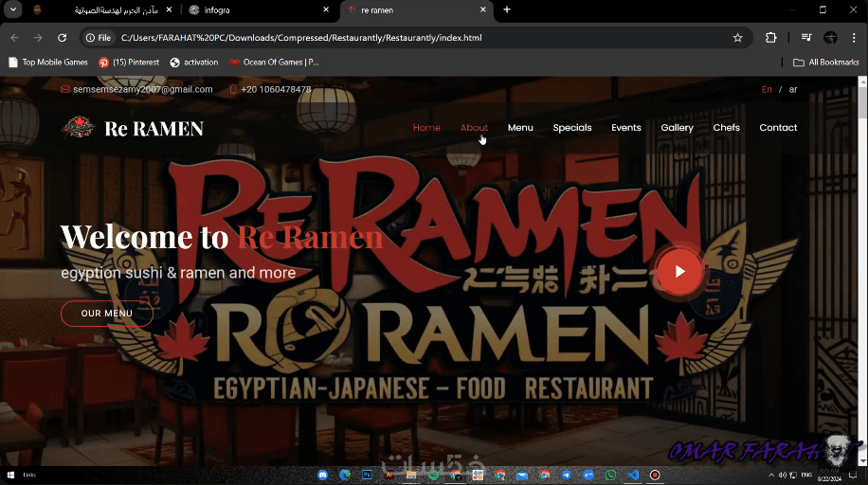Click the page vertical scrollbar
The image size is (868, 485).
(862, 270)
